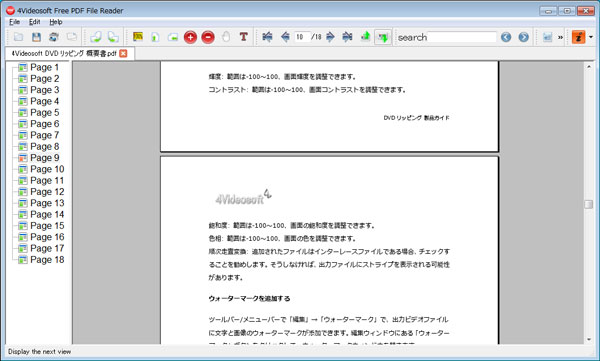Click the toolbar icon right of search arrows
Screen dimensions: 600x361
click(548, 37)
